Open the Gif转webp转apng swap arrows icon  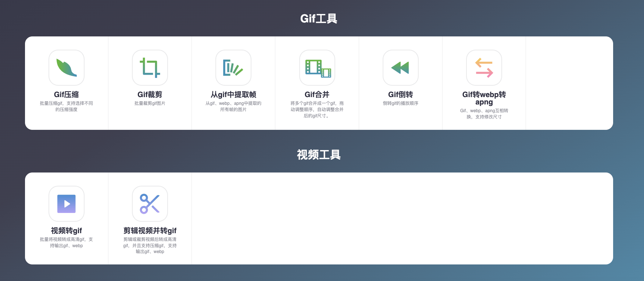(484, 68)
